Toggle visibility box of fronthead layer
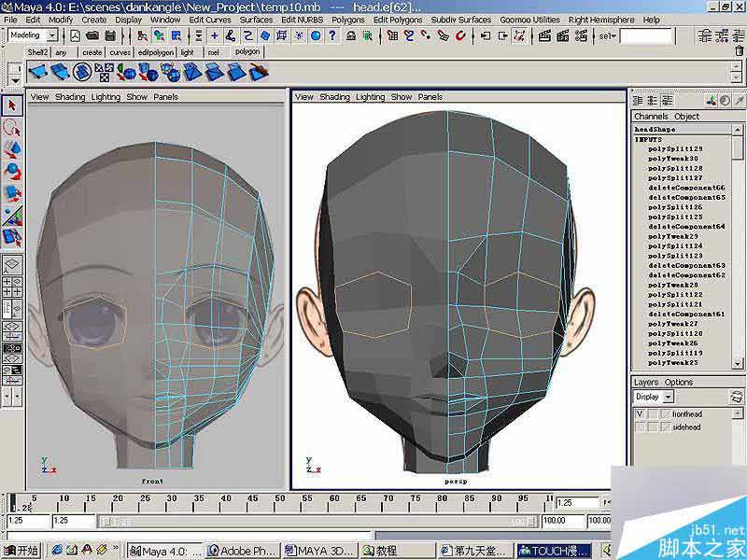This screenshot has height=560, width=747. (641, 413)
